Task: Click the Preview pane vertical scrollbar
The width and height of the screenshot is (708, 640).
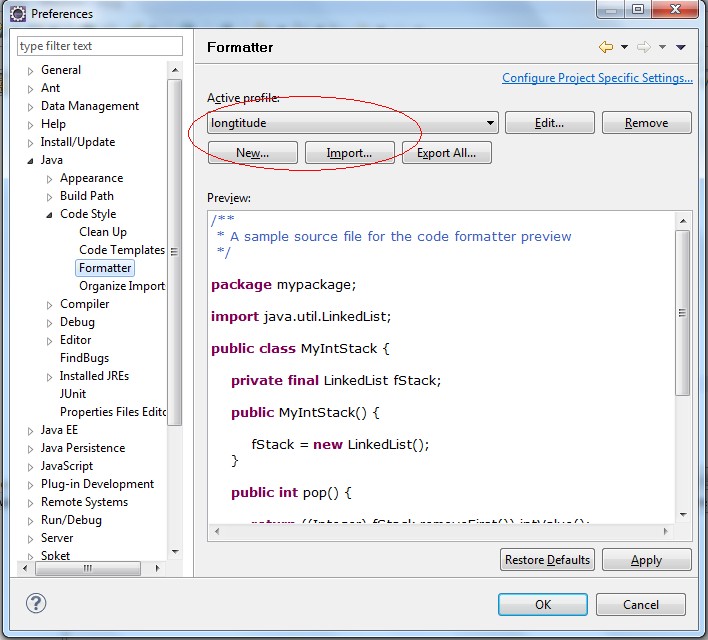Action: click(683, 313)
